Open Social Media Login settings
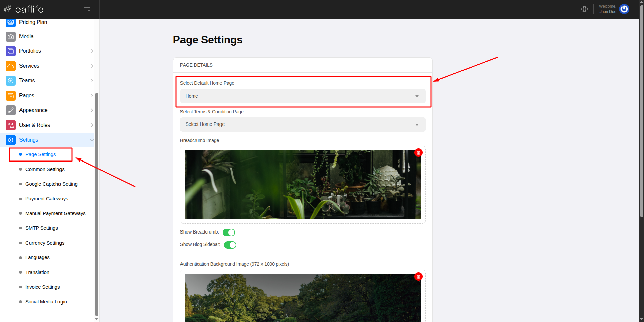644x322 pixels. click(x=46, y=302)
